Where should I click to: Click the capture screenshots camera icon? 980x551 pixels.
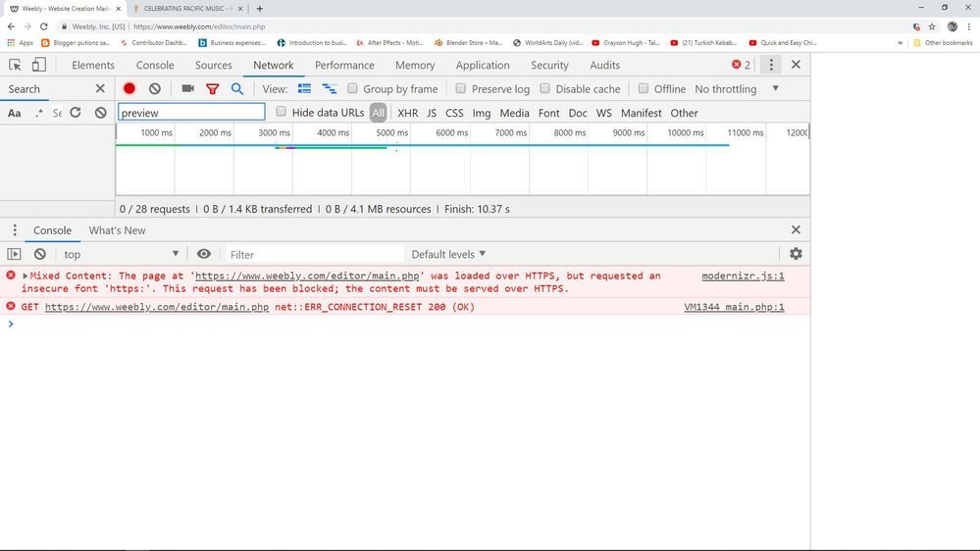point(187,89)
